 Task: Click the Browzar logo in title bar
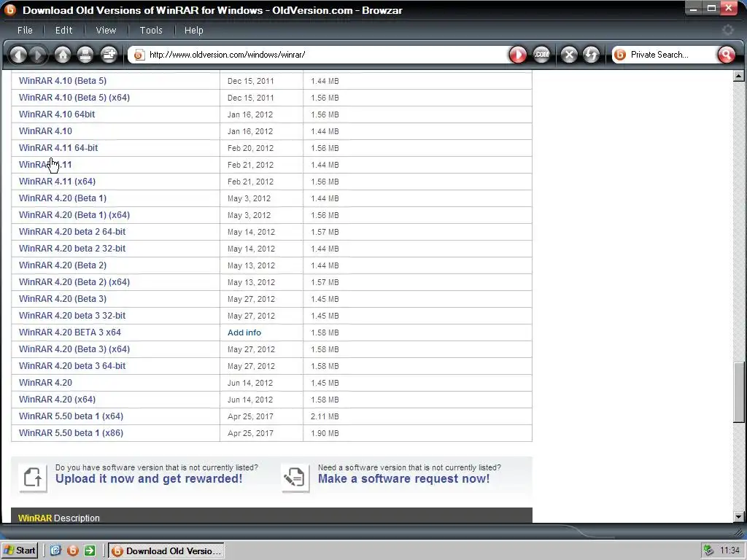(x=10, y=9)
